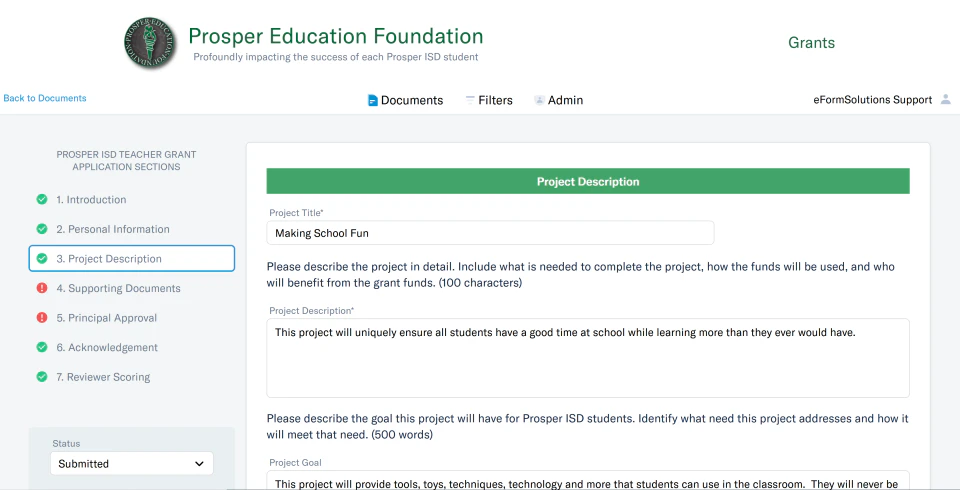Click the red alert icon beside Principal Approval
This screenshot has width=960, height=490.
[42, 318]
